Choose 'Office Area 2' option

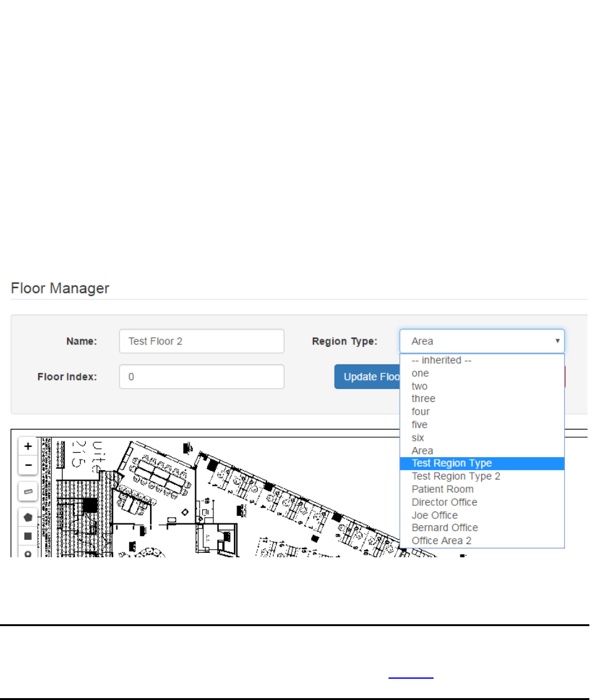click(482, 540)
